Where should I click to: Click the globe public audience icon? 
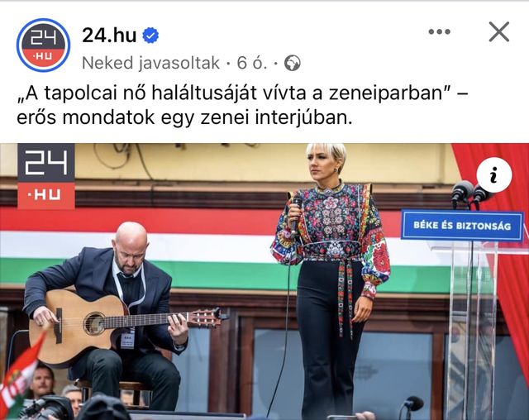[292, 63]
